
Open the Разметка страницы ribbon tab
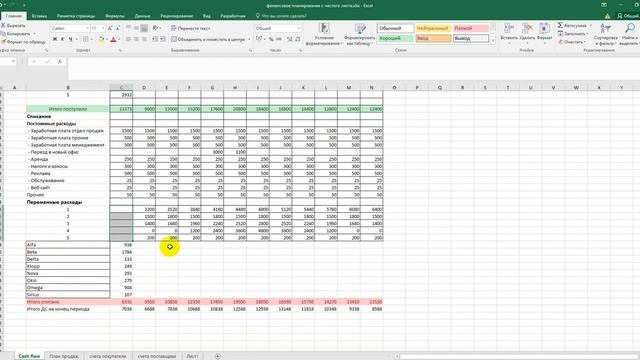click(76, 16)
